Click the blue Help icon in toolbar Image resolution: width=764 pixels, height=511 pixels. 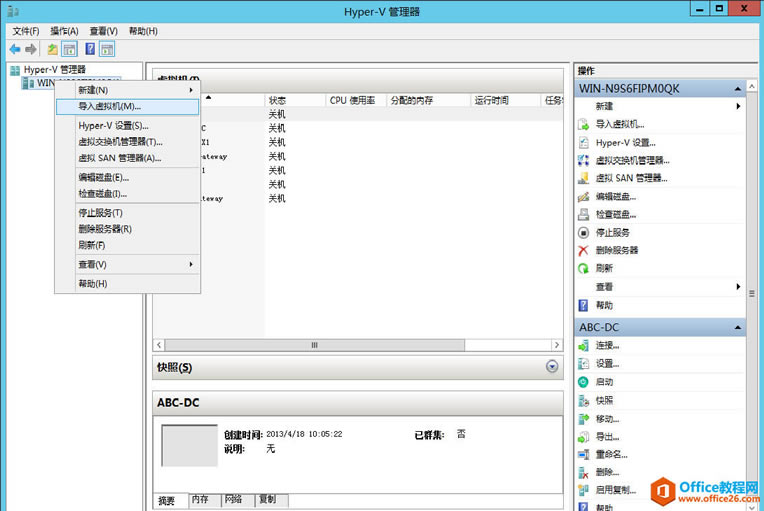tap(90, 49)
